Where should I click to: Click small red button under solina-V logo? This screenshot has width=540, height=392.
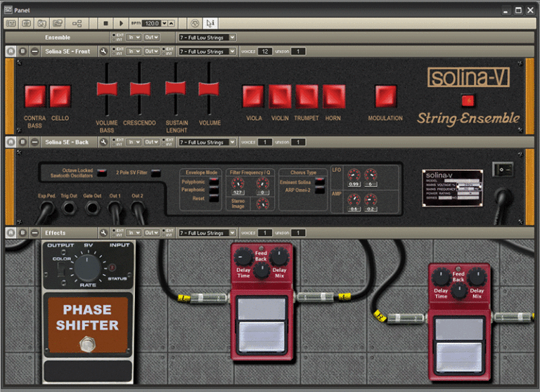point(468,101)
